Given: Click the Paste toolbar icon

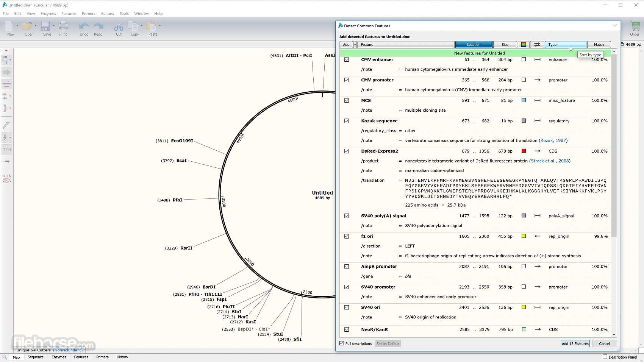Looking at the screenshot, I should tap(152, 26).
